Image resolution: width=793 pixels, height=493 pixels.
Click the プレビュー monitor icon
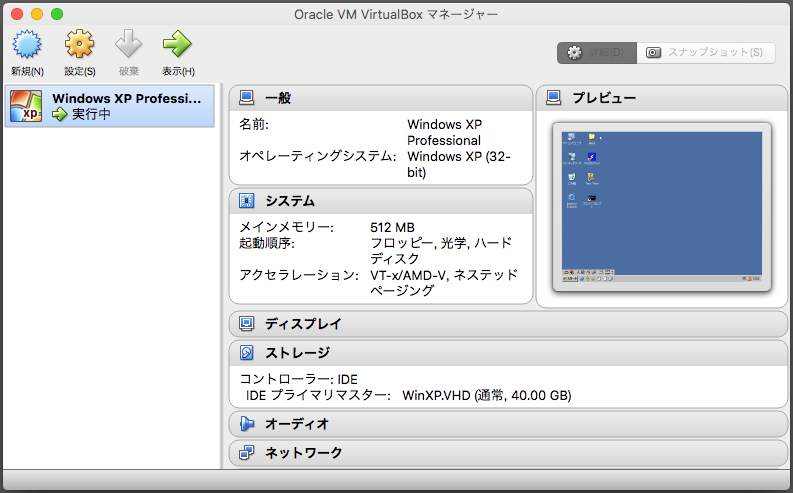tap(554, 98)
